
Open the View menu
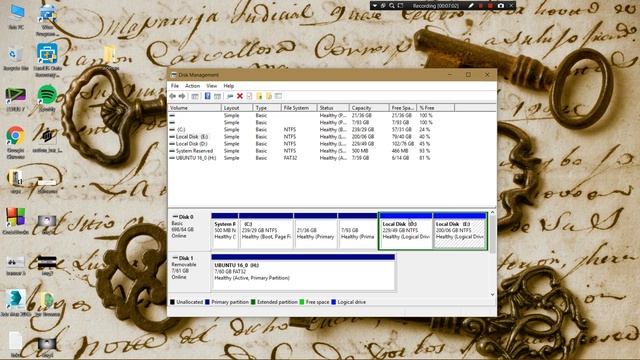click(x=211, y=86)
